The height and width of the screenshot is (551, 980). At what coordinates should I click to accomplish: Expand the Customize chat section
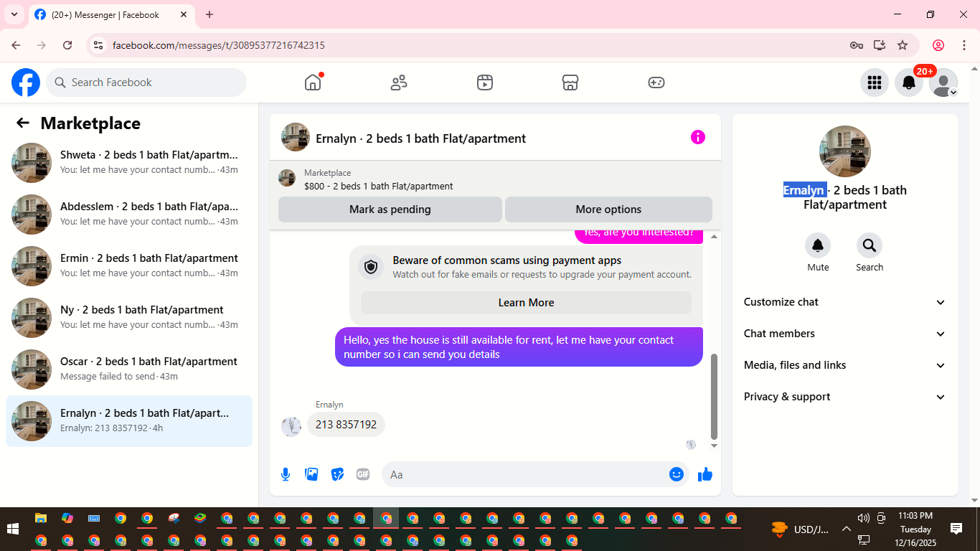[845, 302]
